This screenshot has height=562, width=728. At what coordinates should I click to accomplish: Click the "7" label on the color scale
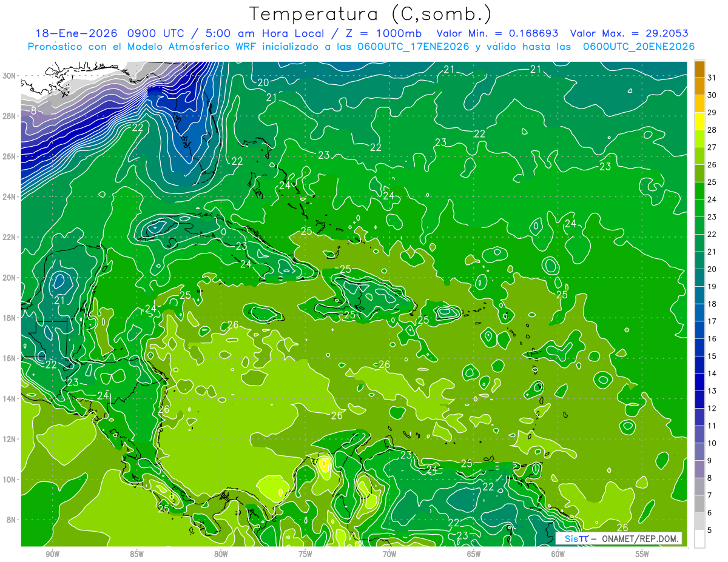[x=710, y=496]
